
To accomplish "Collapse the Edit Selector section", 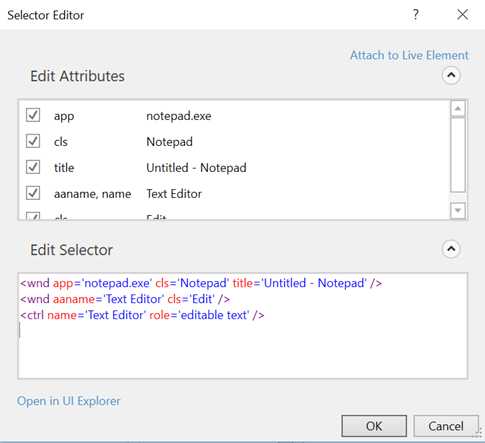I will pyautogui.click(x=451, y=249).
